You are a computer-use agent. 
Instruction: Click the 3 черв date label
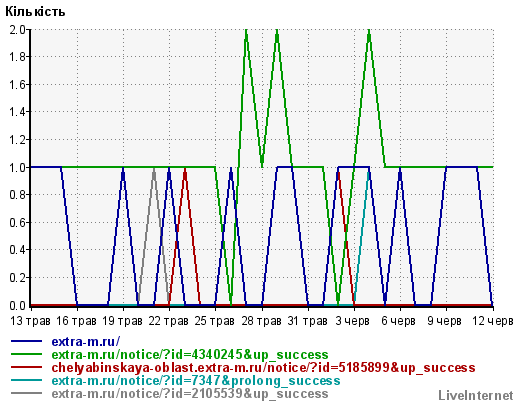click(353, 321)
